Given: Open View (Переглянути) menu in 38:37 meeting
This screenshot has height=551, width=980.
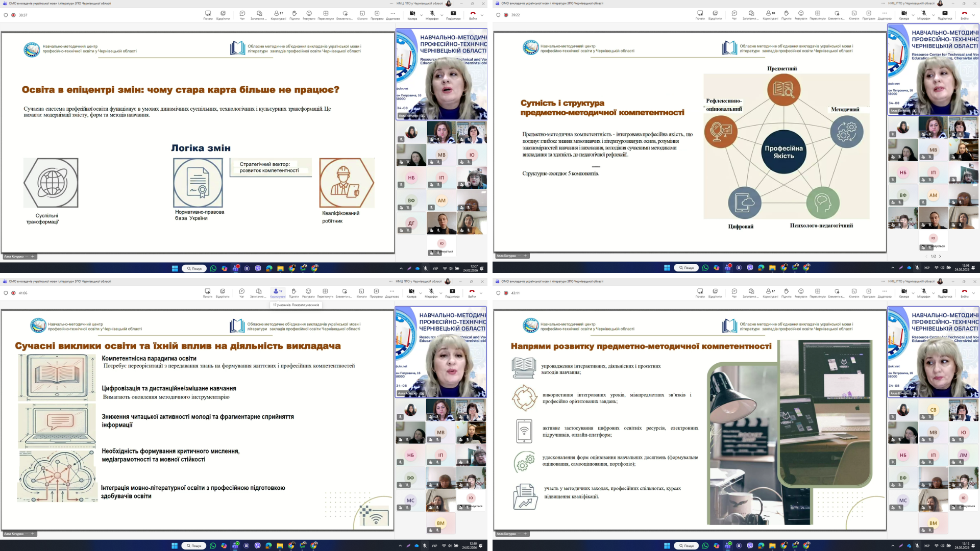Looking at the screenshot, I should (326, 15).
